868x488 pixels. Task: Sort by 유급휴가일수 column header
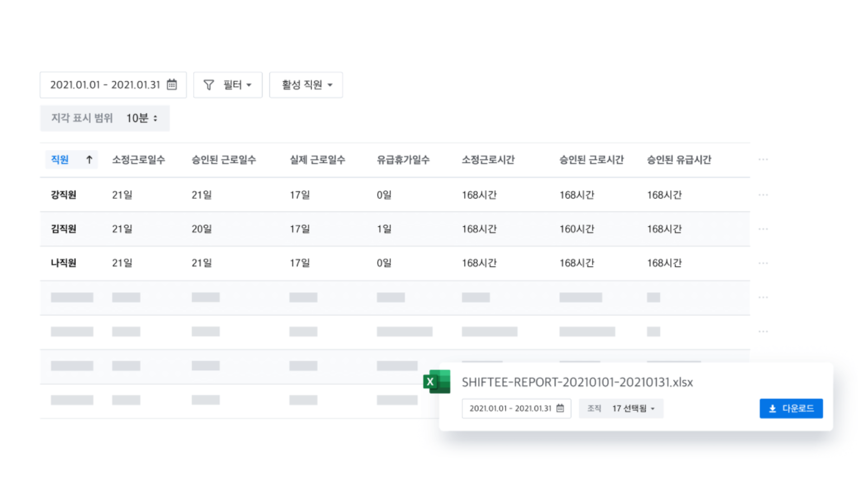click(403, 160)
